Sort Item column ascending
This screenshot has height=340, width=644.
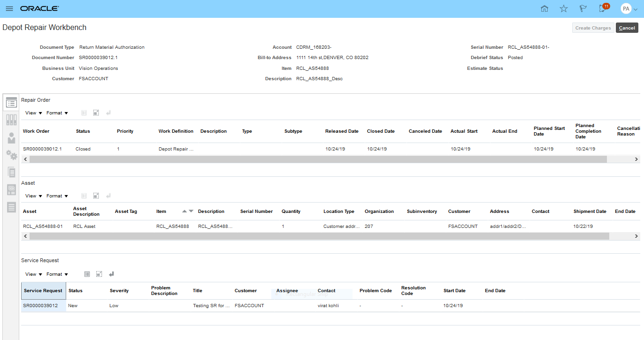click(184, 212)
